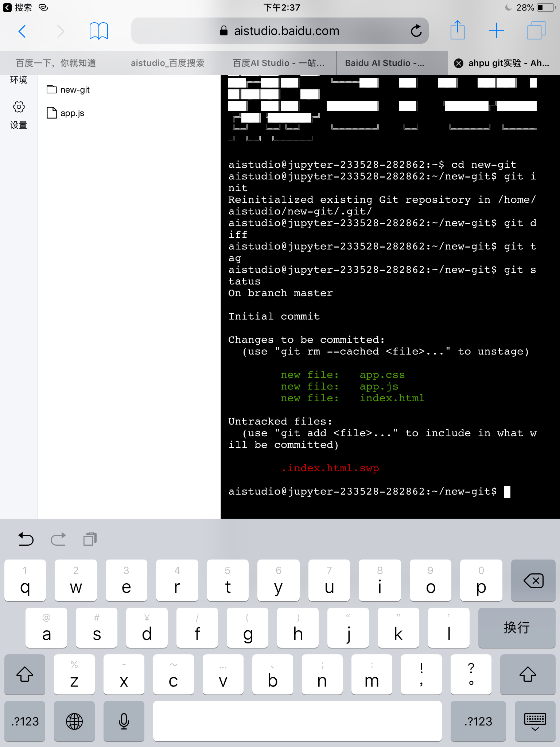This screenshot has width=560, height=747.
Task: Tap the left shift key
Action: click(25, 674)
